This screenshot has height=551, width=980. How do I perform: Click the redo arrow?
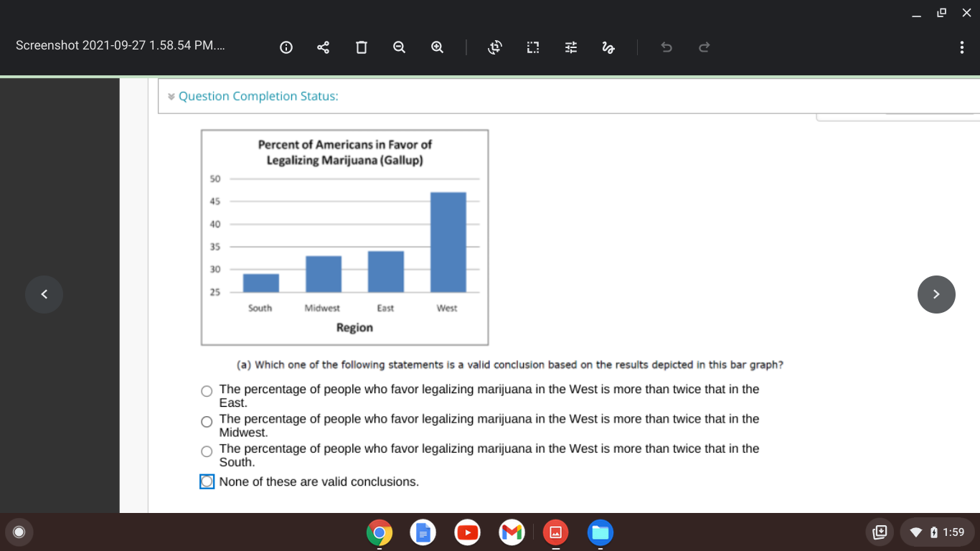point(704,47)
